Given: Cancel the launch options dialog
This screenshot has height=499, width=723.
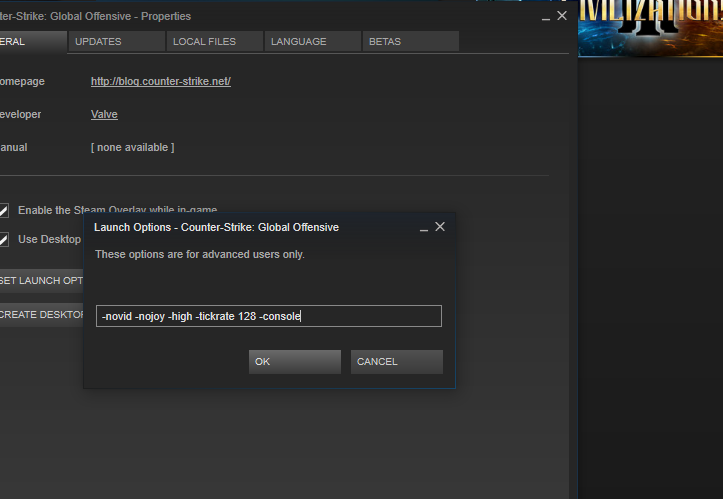Looking at the screenshot, I should [396, 361].
